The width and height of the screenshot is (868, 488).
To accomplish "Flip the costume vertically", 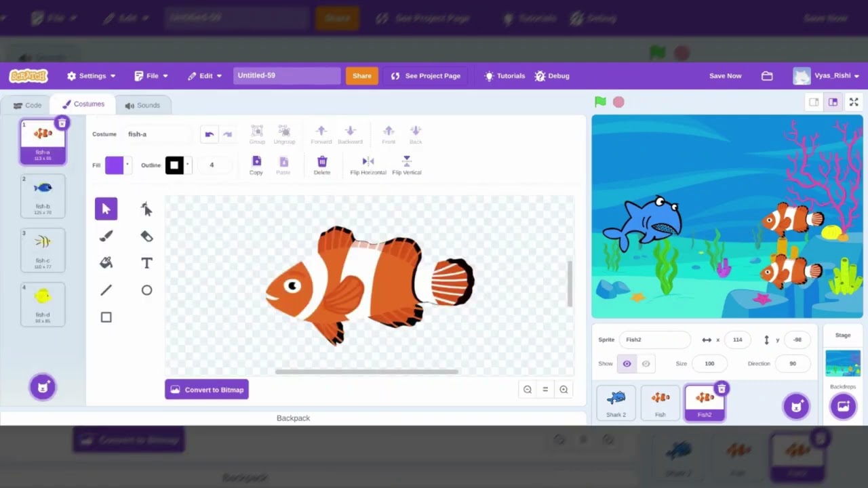I will (x=407, y=165).
